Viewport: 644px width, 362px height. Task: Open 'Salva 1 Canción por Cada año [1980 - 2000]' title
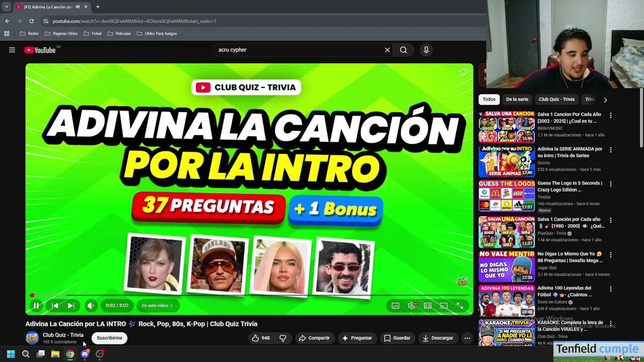point(571,223)
